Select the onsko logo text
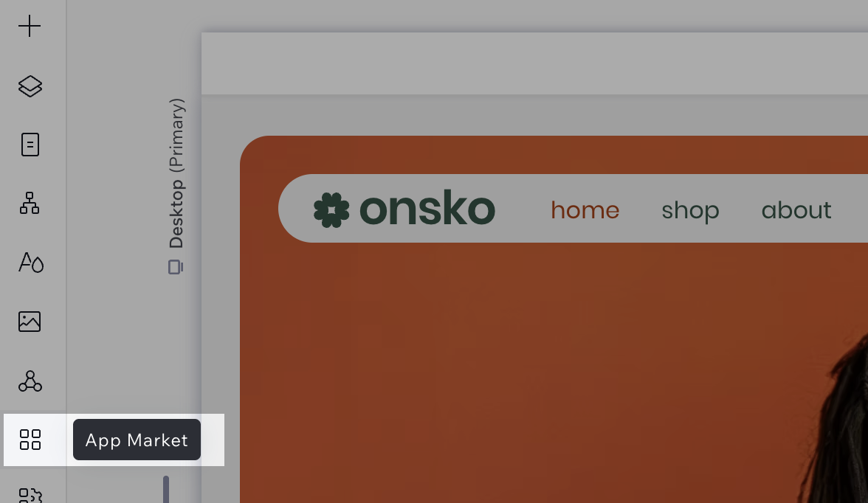 click(x=427, y=209)
